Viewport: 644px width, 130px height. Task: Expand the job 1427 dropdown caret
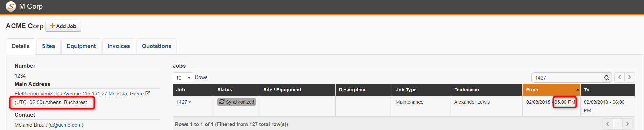[x=190, y=102]
